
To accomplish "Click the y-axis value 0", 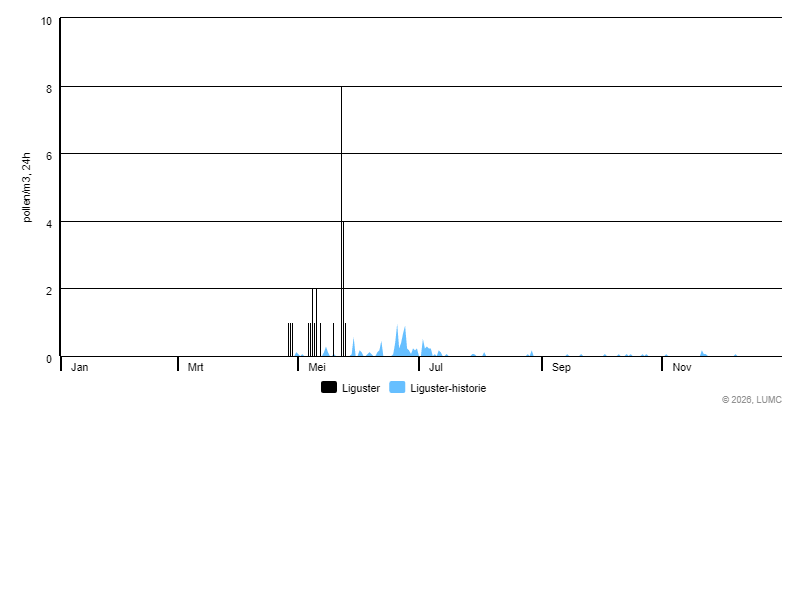I will tap(49, 359).
